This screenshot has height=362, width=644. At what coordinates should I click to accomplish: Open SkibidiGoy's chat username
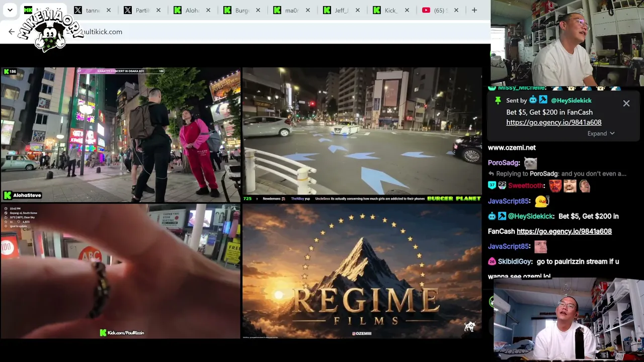pos(515,261)
